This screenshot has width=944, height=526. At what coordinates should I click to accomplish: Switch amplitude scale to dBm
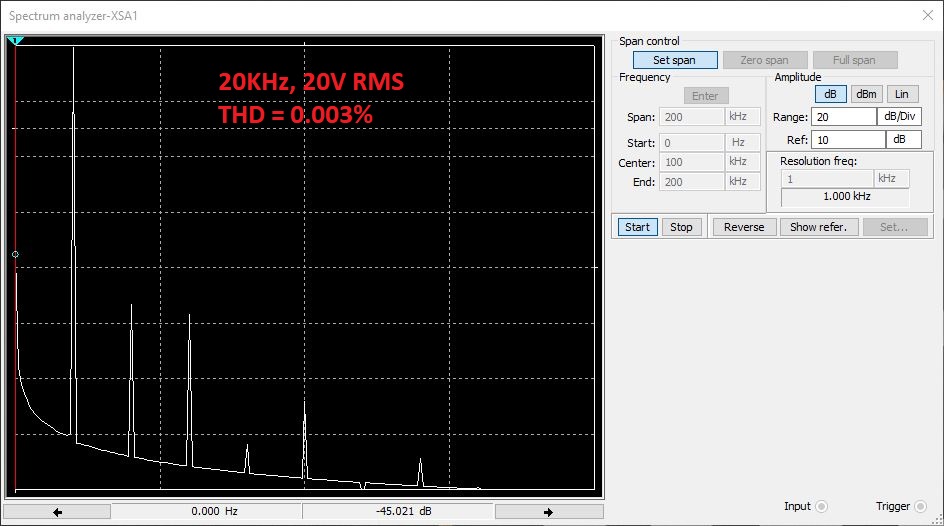(x=866, y=94)
